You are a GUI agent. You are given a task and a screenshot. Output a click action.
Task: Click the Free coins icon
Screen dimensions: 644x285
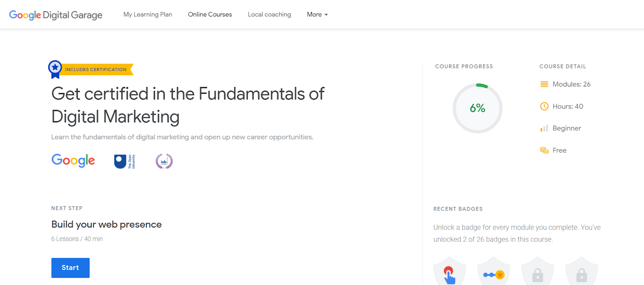544,150
